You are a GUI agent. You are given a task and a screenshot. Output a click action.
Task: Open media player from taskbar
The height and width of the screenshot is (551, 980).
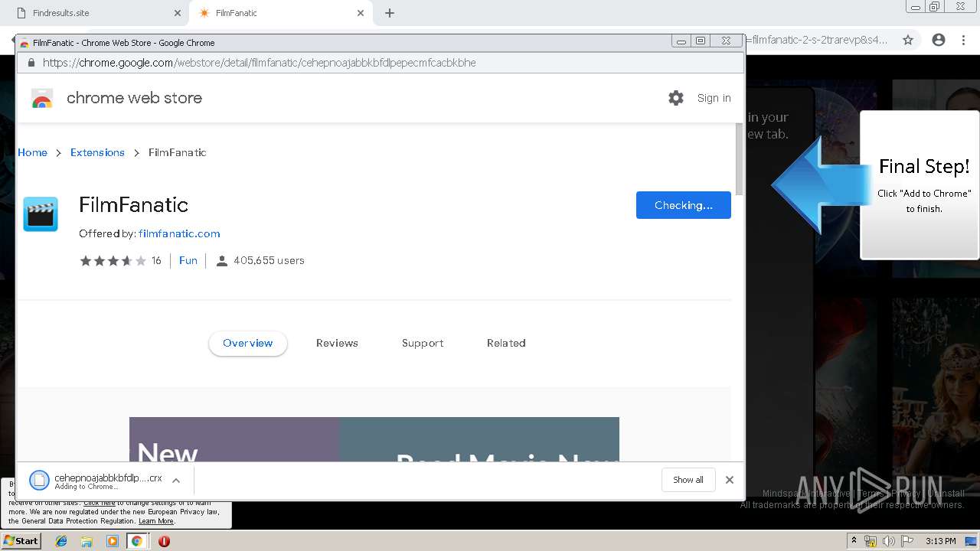click(113, 541)
